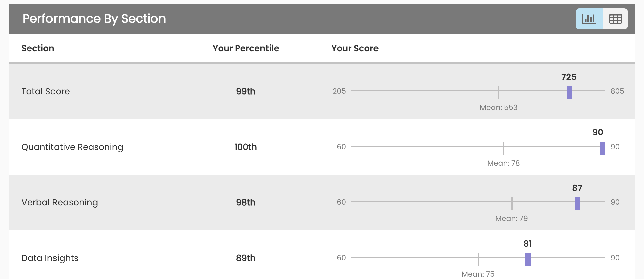
Task: Click the Data Insights score marker at 81
Action: point(528,258)
